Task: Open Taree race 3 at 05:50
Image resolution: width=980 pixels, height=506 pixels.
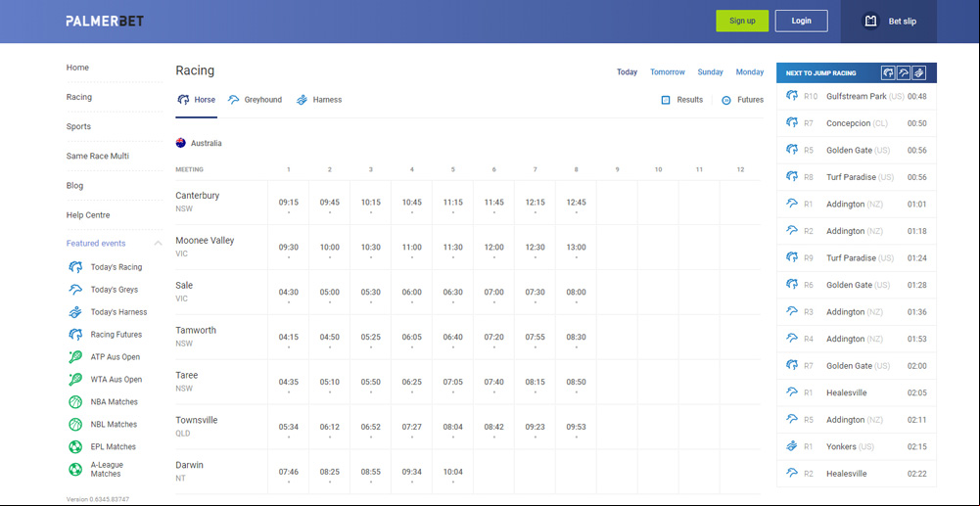Action: pos(371,383)
